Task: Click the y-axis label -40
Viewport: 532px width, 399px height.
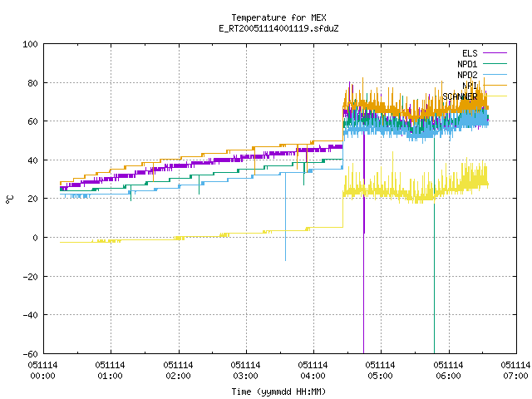Action: tap(30, 315)
